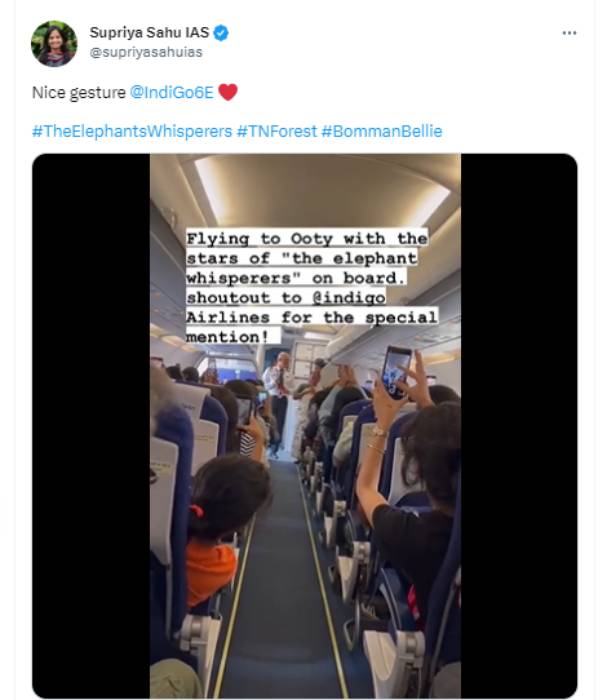Play the embedded airplane cabin video
The height and width of the screenshot is (700, 600).
click(305, 425)
